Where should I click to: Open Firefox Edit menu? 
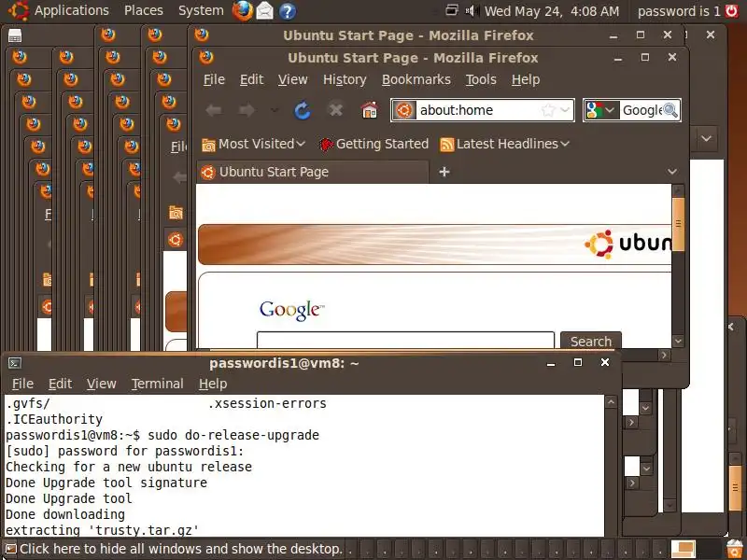tap(251, 79)
